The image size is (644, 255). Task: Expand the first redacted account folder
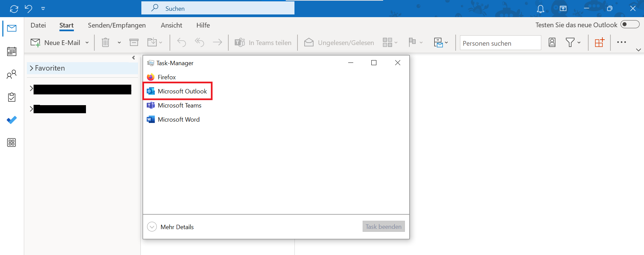coord(31,88)
